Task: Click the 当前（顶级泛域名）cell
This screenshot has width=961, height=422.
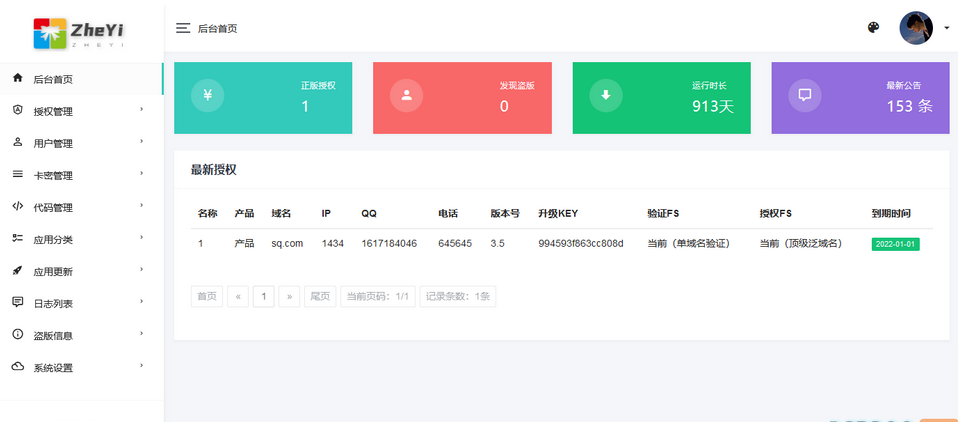Action: [x=802, y=244]
